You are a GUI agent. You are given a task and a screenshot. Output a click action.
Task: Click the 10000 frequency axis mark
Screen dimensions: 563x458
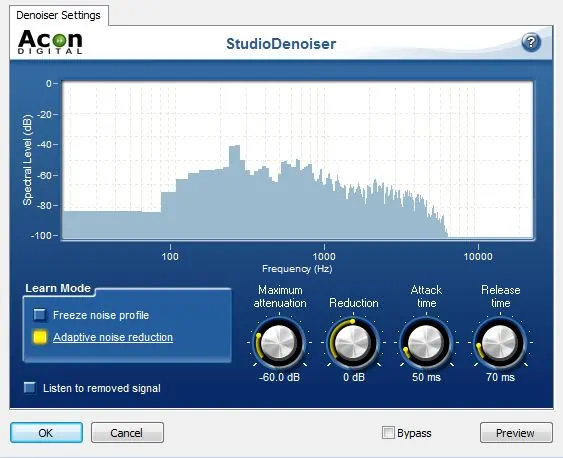tap(478, 257)
